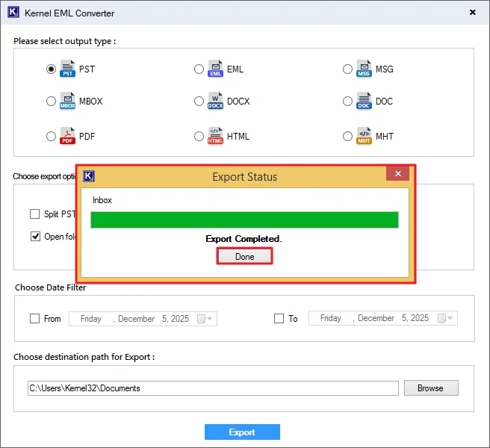Click the PDF file format icon
490x448 pixels.
coord(67,136)
